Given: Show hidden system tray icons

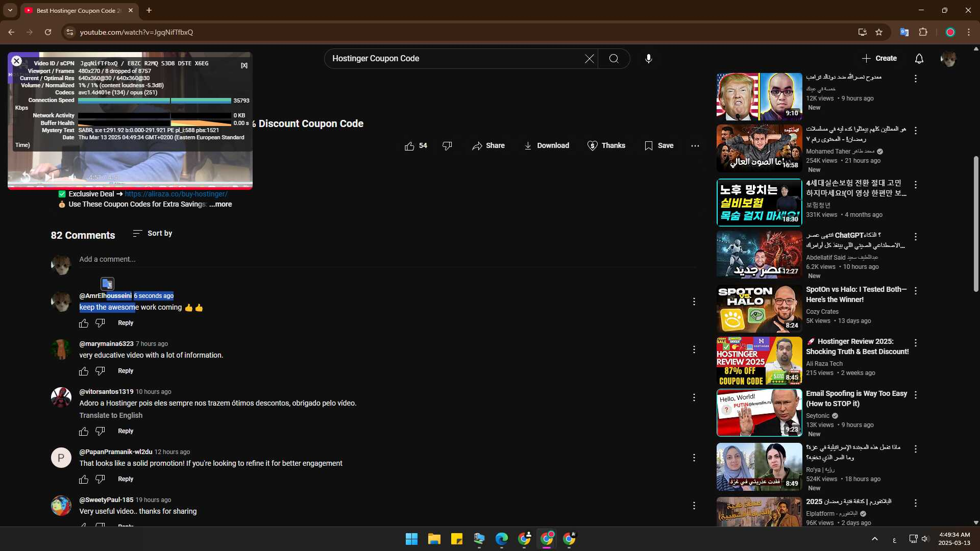Looking at the screenshot, I should pyautogui.click(x=874, y=539).
